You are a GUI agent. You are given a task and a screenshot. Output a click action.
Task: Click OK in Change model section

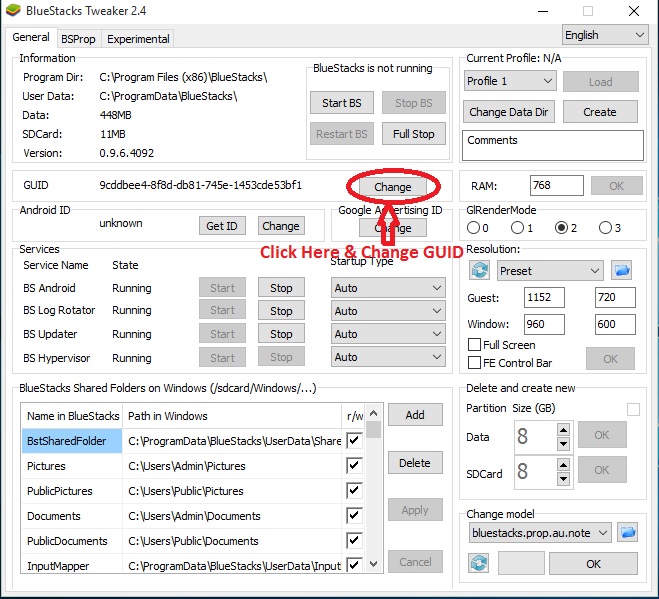593,564
